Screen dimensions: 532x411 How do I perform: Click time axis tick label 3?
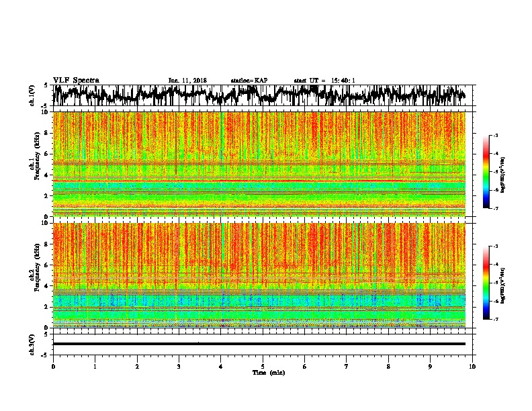pyautogui.click(x=179, y=367)
